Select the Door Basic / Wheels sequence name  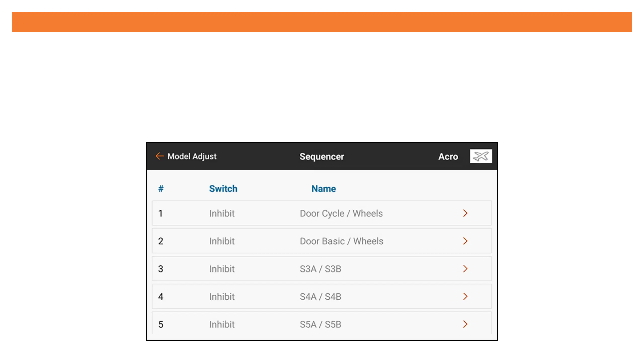(341, 241)
